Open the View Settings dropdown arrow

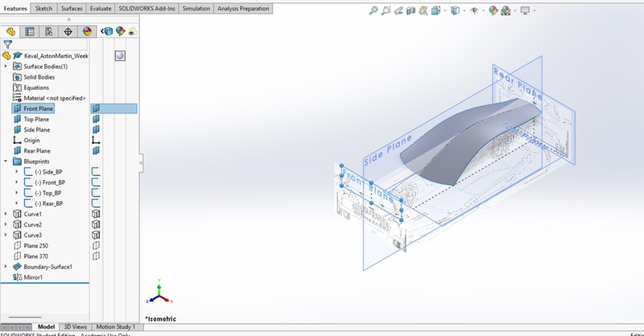pyautogui.click(x=534, y=10)
